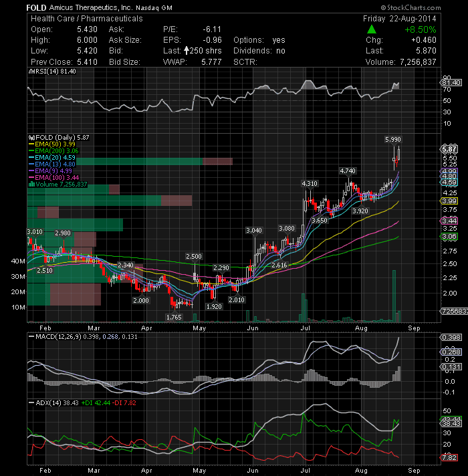468x476 pixels.
Task: Click the +8.50% percent change value
Action: click(421, 29)
